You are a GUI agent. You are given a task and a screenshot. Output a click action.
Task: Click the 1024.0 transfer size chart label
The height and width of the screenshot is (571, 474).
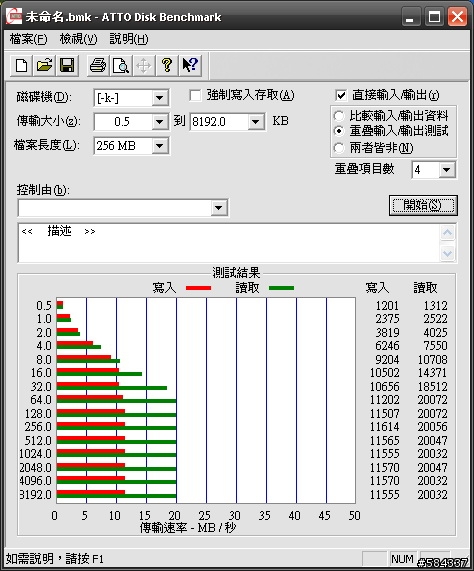tap(36, 454)
